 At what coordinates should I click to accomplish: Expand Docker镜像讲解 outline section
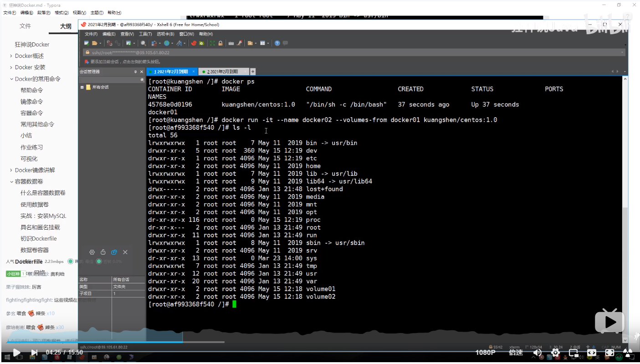11,170
